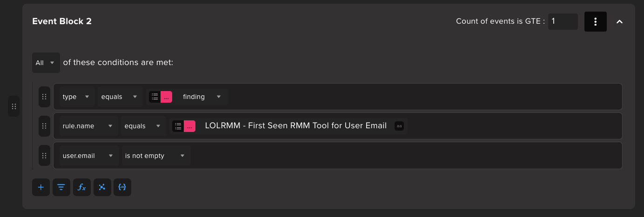Open the finding value dropdown
Image resolution: width=644 pixels, height=217 pixels.
coord(201,97)
